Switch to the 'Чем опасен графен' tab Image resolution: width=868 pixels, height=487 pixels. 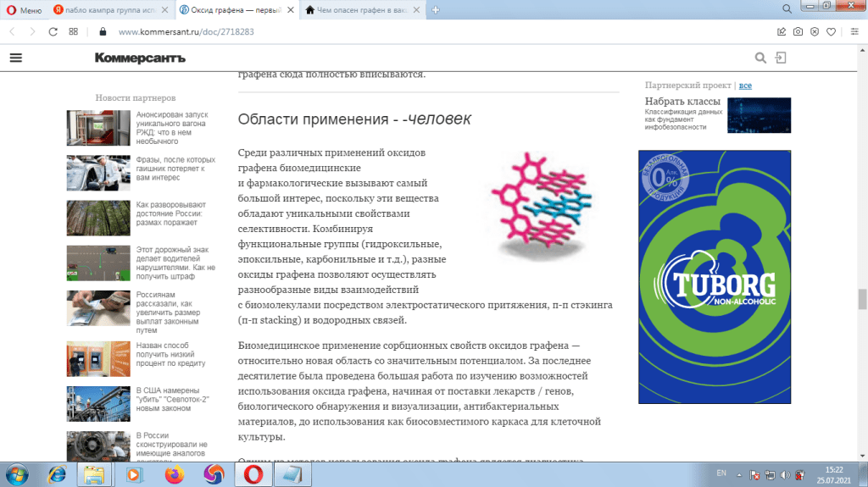coord(357,10)
